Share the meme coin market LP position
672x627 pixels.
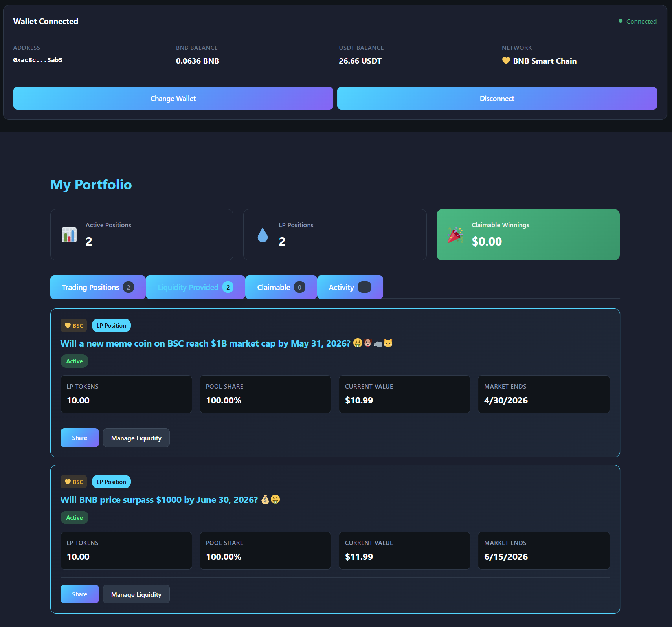79,438
